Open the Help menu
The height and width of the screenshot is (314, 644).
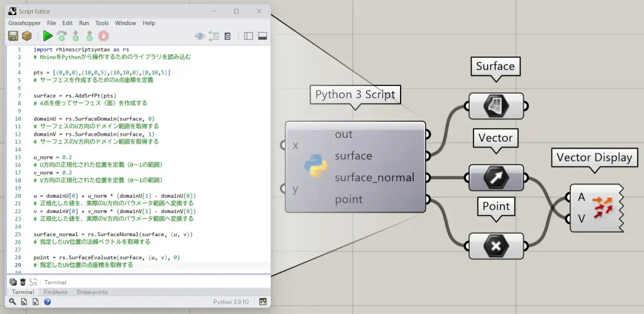(148, 23)
